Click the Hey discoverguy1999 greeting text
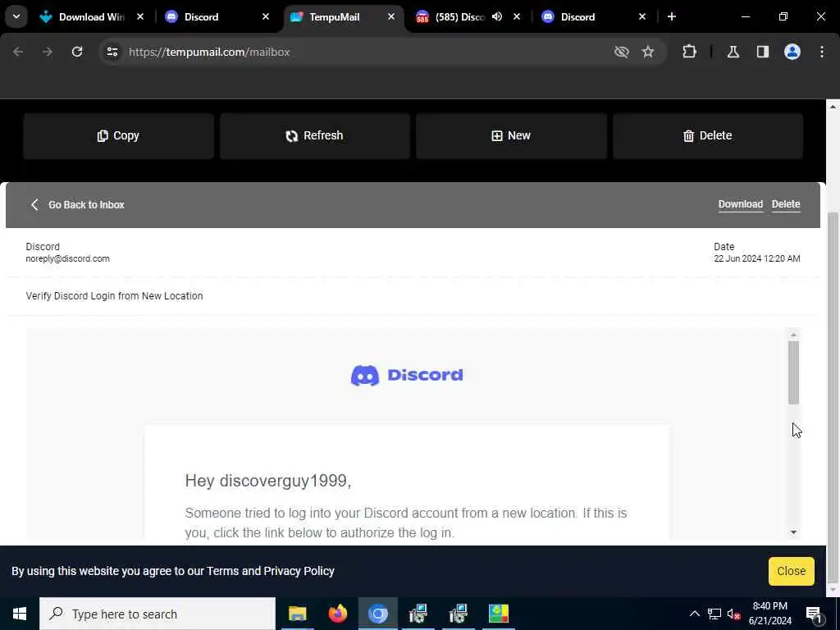Screen dimensions: 840x630 tap(268, 481)
